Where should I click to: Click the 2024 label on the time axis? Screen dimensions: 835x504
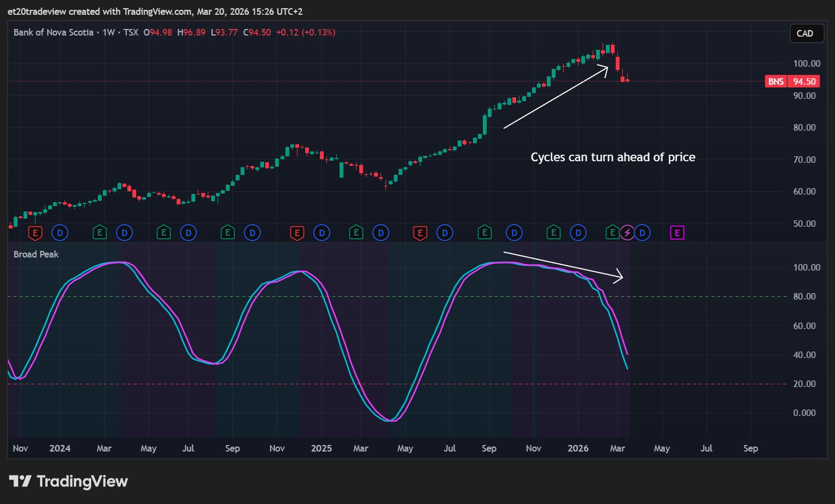60,448
